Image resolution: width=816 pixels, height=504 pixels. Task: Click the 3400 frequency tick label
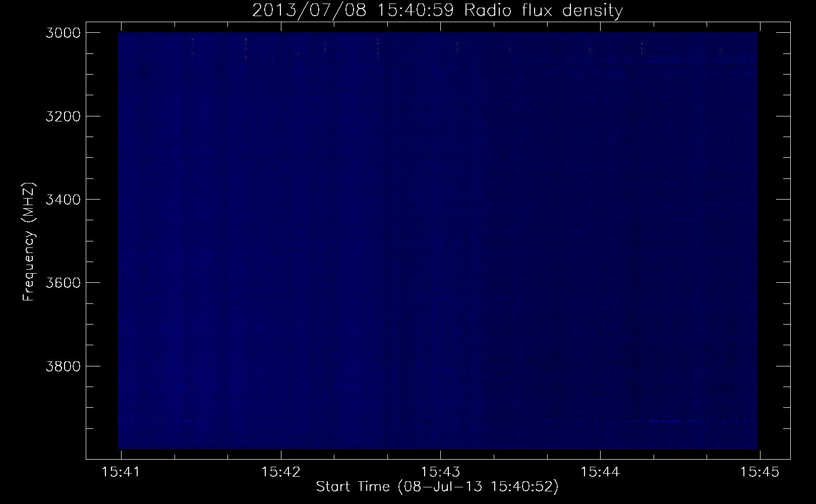coord(63,200)
